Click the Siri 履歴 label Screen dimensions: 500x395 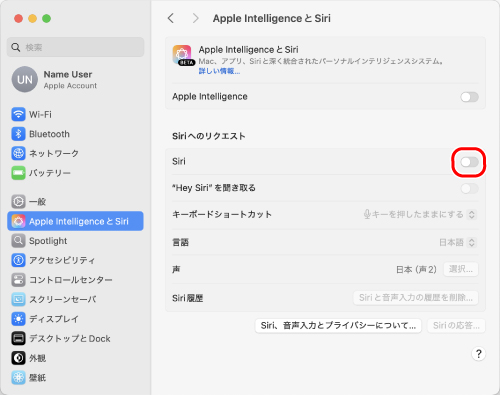tap(188, 298)
